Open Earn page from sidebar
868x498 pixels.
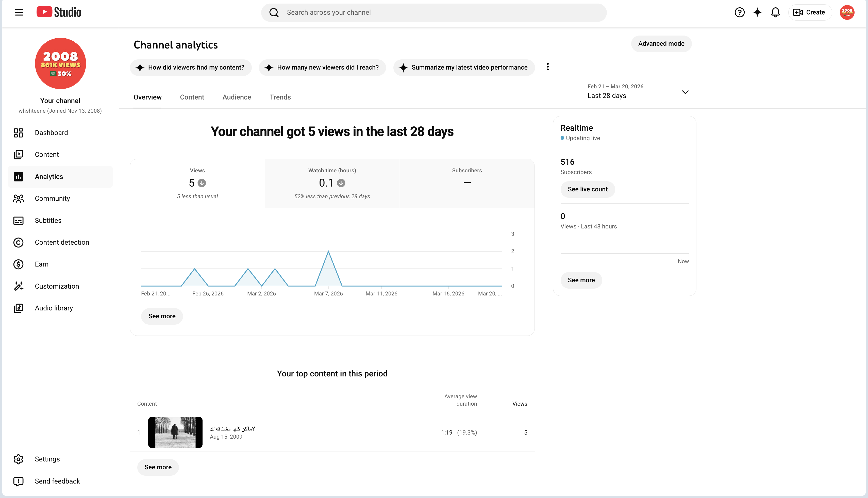(60, 264)
